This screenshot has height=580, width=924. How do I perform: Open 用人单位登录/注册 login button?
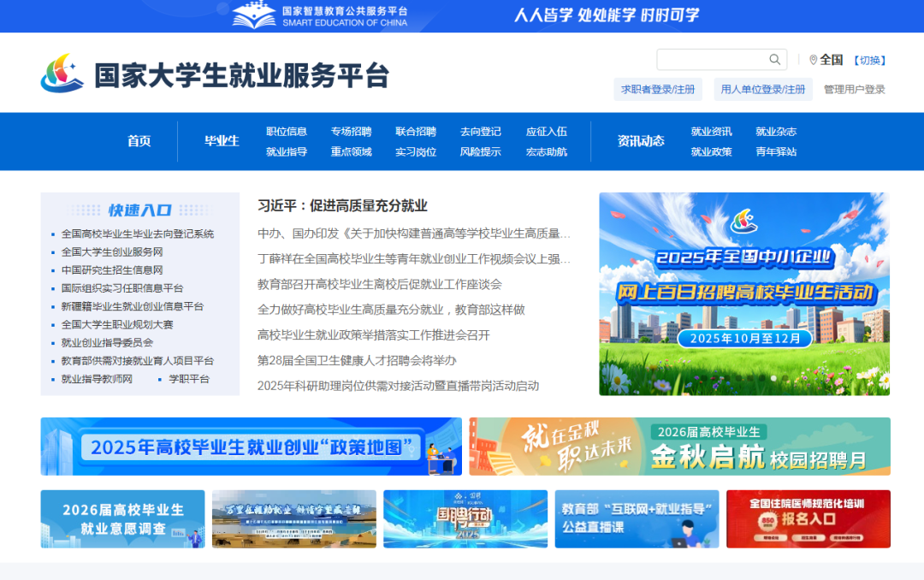pyautogui.click(x=763, y=89)
